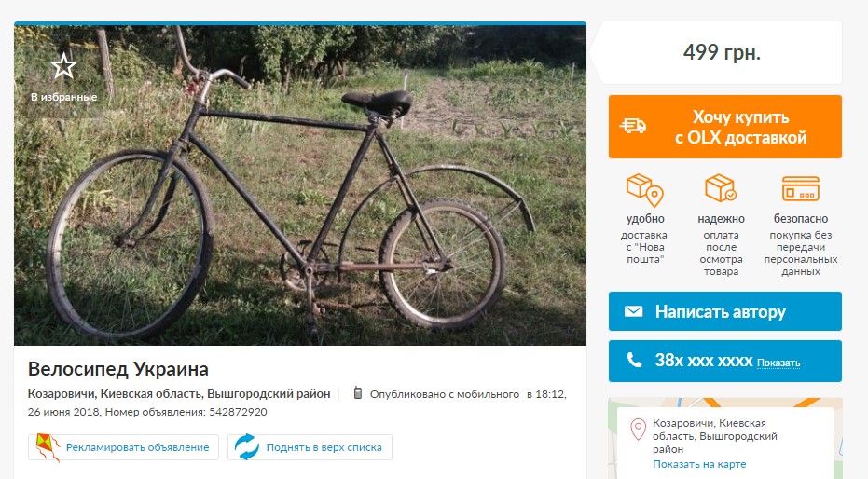
Task: Click the Nova Poshta delivery box icon
Action: 644,190
